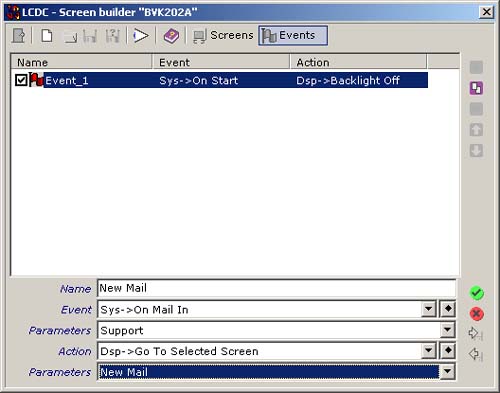Toggle the Event_1 checkbox
The image size is (500, 393).
click(x=21, y=80)
